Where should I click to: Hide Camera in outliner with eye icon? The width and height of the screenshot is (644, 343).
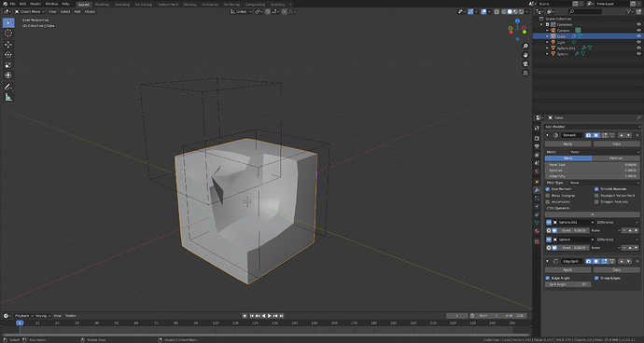[x=638, y=31]
